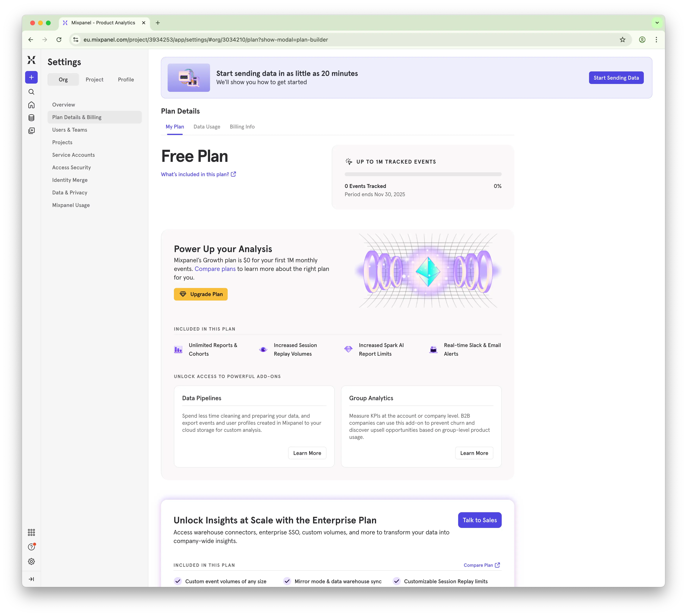Click the yellow Upgrade Plan button
This screenshot has width=687, height=616.
(x=201, y=294)
